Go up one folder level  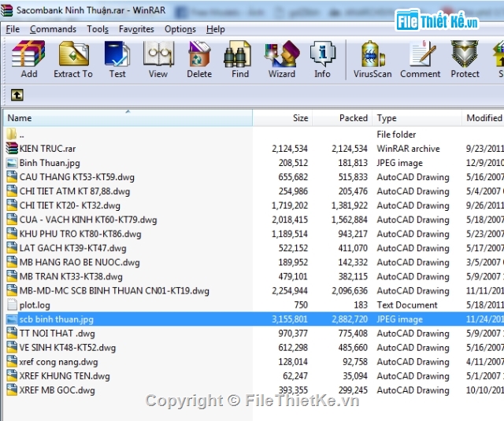[17, 95]
